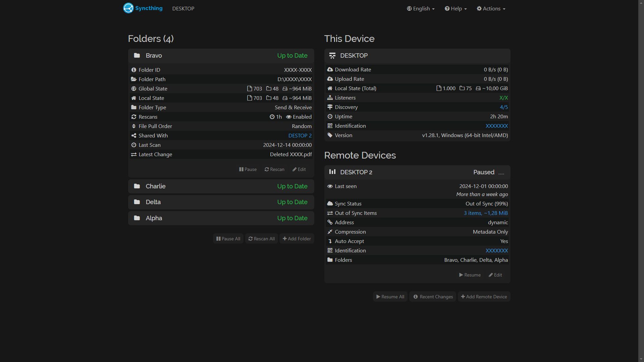Collapse the DESKTOP this-device panel
Screen dimensions: 644x362
[417, 56]
